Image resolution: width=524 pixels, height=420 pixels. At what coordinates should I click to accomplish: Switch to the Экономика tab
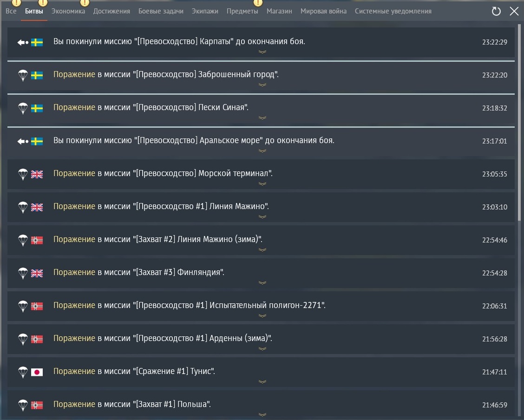pos(68,11)
